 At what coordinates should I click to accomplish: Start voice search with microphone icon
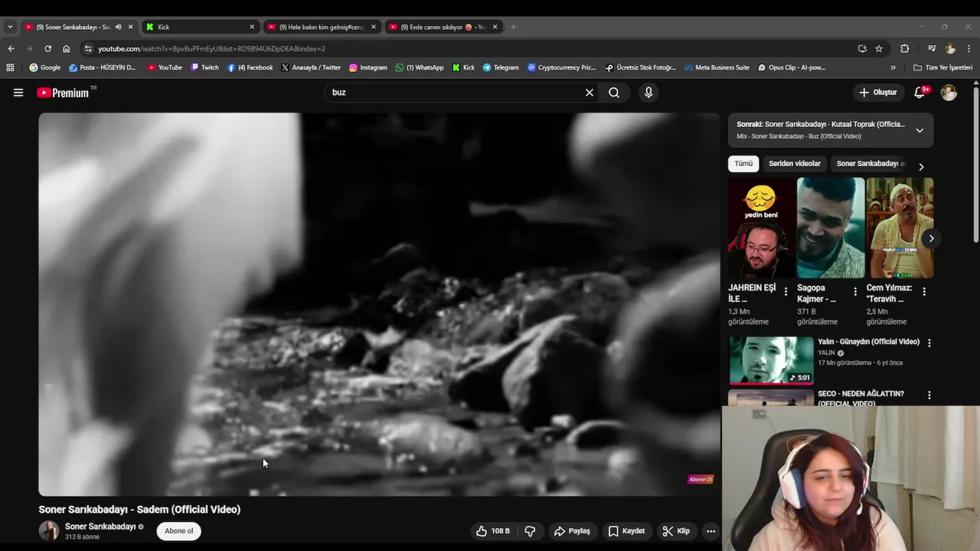(648, 93)
